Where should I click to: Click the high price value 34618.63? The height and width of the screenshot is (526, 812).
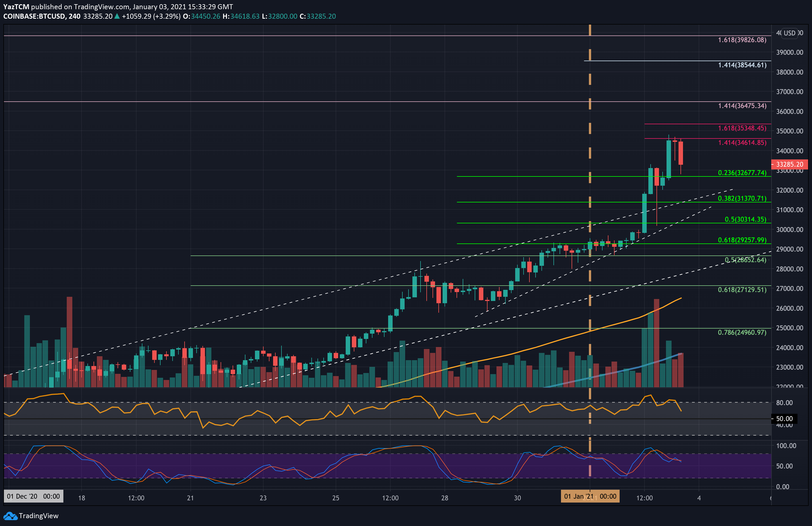pos(245,16)
